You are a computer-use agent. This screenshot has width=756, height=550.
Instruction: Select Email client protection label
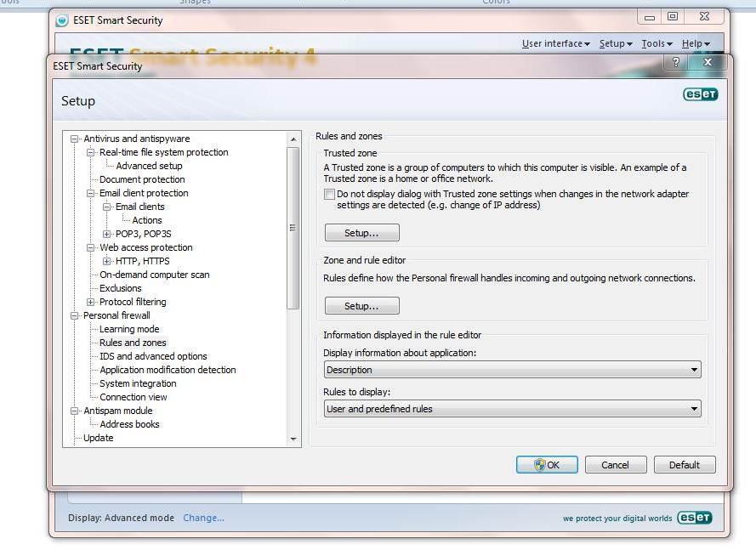pos(144,193)
